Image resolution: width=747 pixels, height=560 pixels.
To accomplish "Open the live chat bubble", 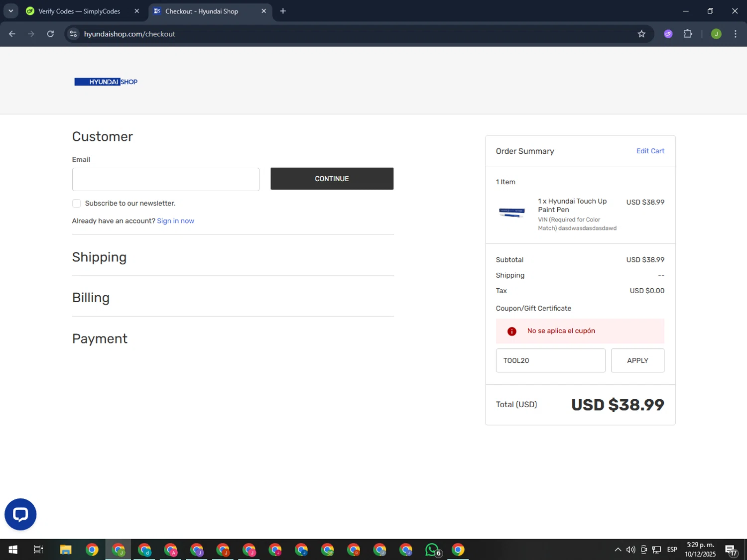I will pyautogui.click(x=20, y=514).
